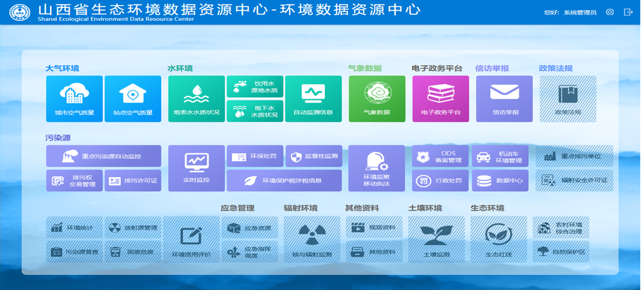The width and height of the screenshot is (644, 290).
Task: Click the logout icon at top right
Action: tap(628, 12)
